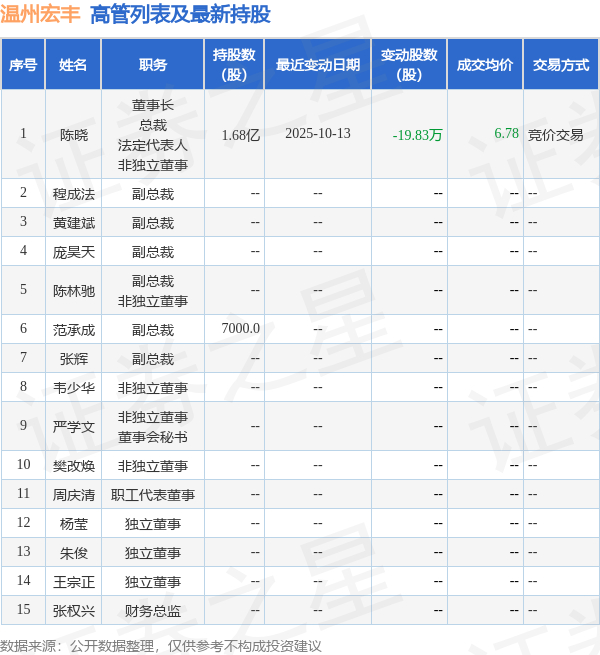Image resolution: width=600 pixels, height=655 pixels.
Task: Select the 姓名 column header
Action: (73, 65)
